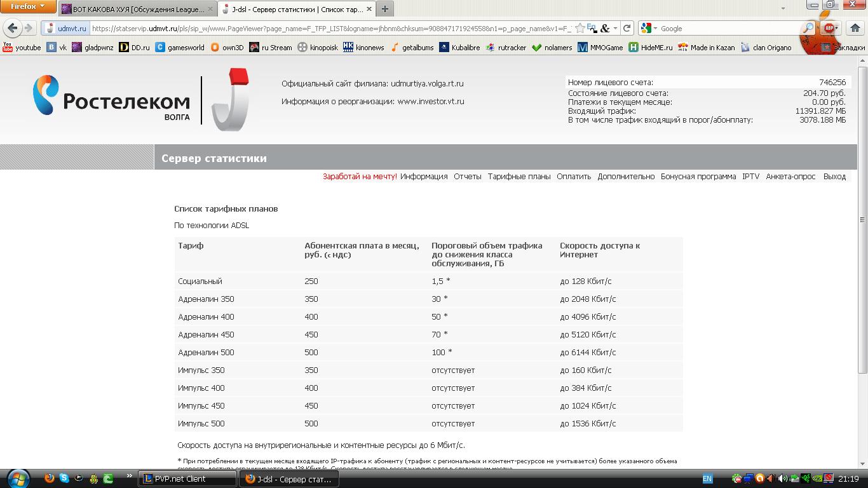Reload the page with the refresh icon
Image resolution: width=868 pixels, height=488 pixels.
point(627,28)
